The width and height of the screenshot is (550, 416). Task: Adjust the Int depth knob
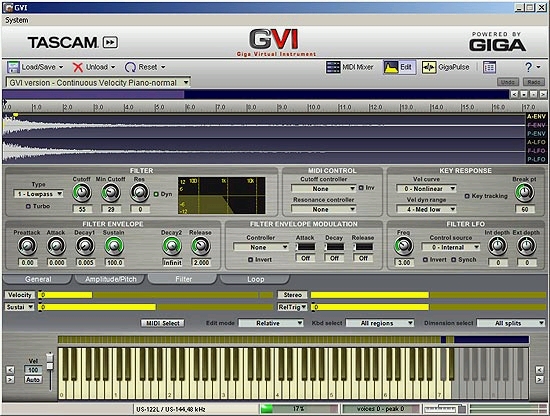point(498,246)
